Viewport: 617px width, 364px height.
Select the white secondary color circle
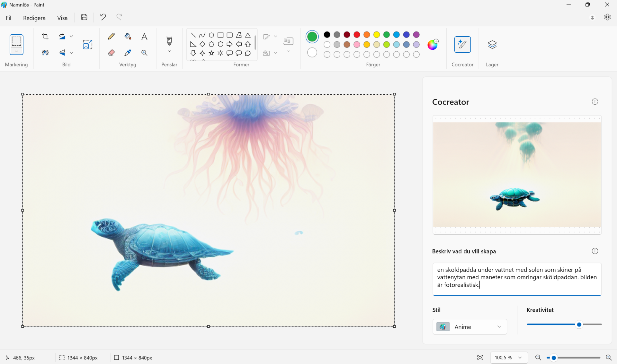312,52
